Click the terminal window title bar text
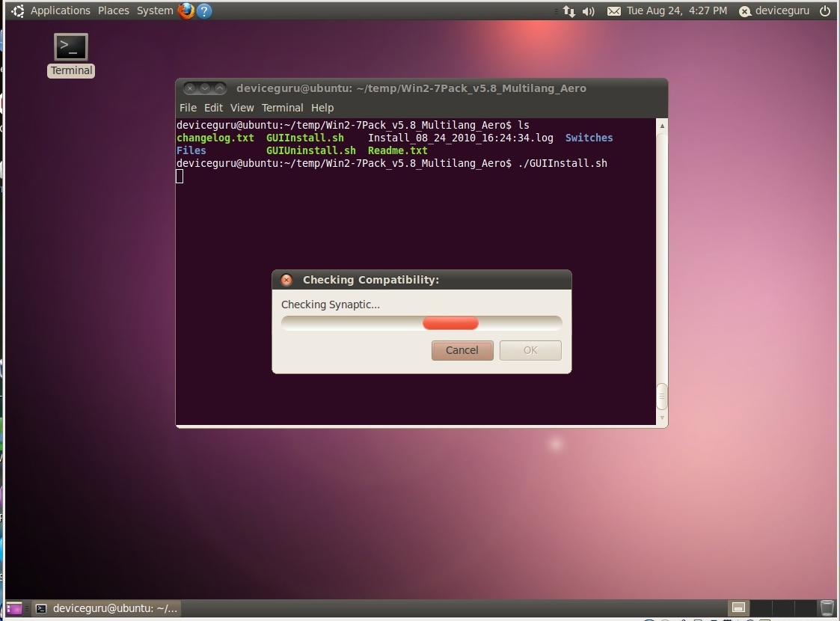Screen dimensions: 840x621 click(x=411, y=88)
